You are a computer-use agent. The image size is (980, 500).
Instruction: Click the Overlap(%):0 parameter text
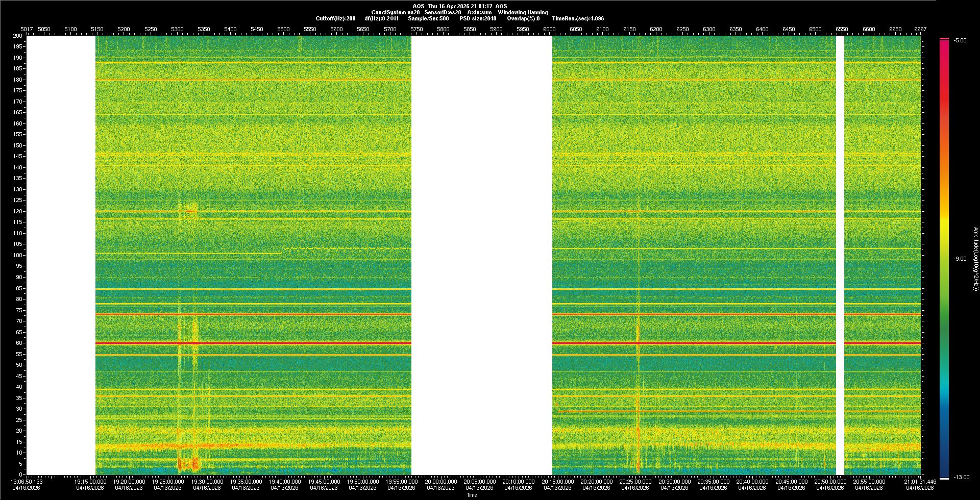[x=524, y=18]
